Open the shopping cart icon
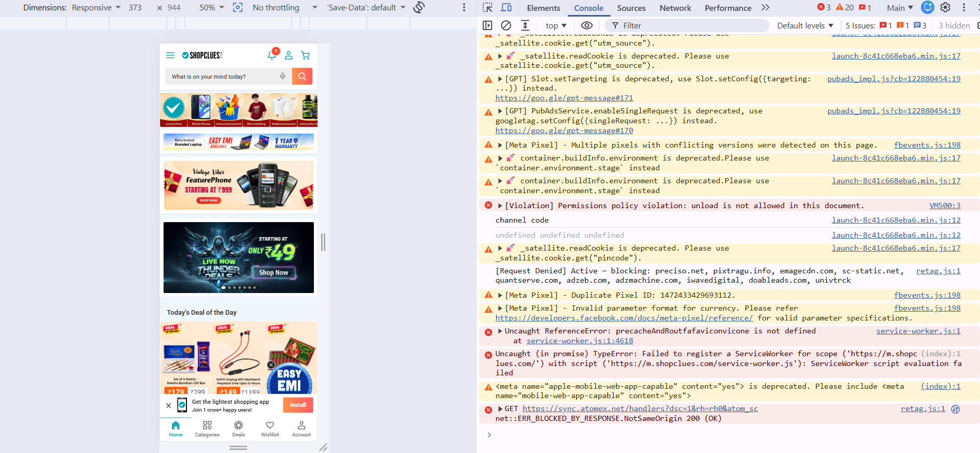Screen dimensions: 980x453 click(x=306, y=55)
